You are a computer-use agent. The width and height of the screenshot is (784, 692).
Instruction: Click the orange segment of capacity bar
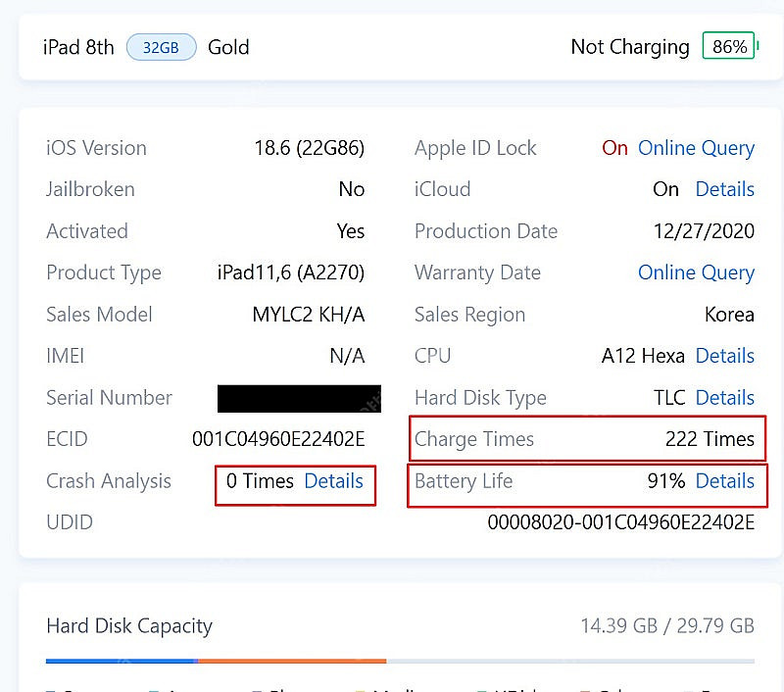(292, 661)
